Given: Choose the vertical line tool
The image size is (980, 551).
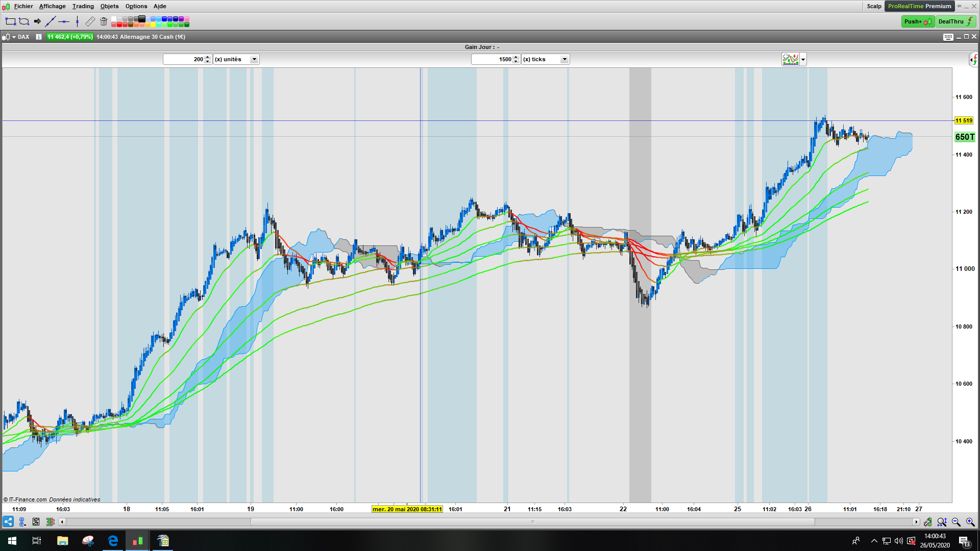Looking at the screenshot, I should click(x=77, y=21).
